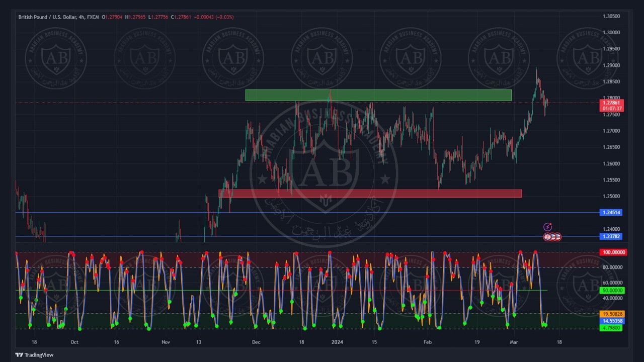Click the Dec label on time axis

pos(256,342)
